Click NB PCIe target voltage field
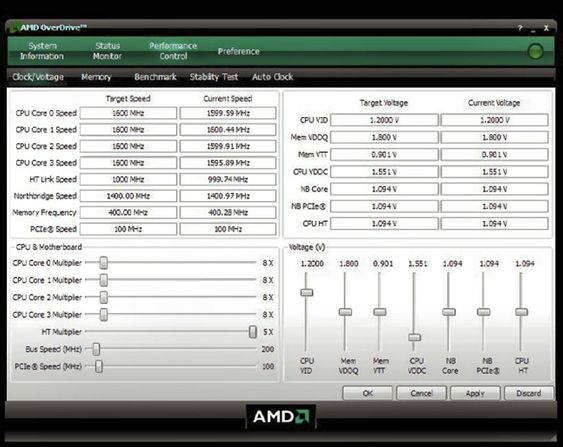This screenshot has height=447, width=563. (384, 206)
